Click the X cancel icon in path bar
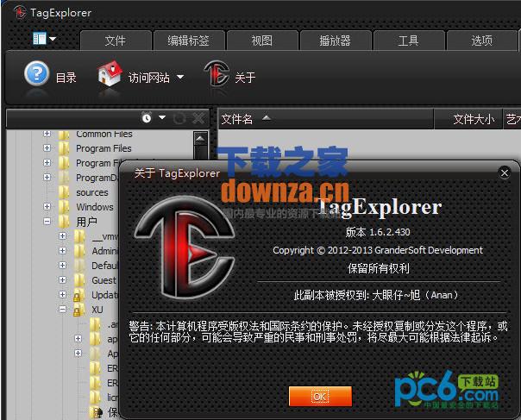This screenshot has height=420, width=521. [x=198, y=118]
